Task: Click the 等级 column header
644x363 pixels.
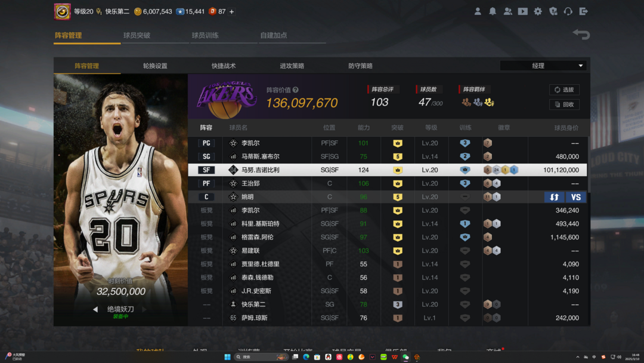Action: [431, 128]
